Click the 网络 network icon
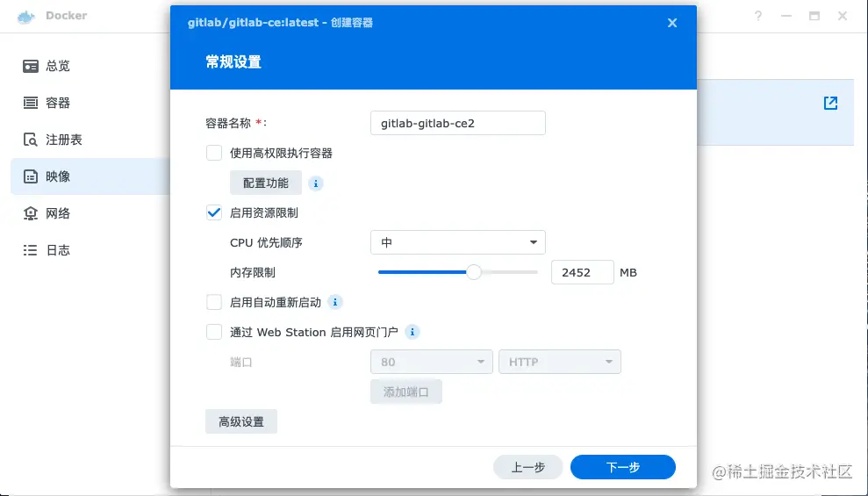The image size is (868, 496). coord(31,213)
